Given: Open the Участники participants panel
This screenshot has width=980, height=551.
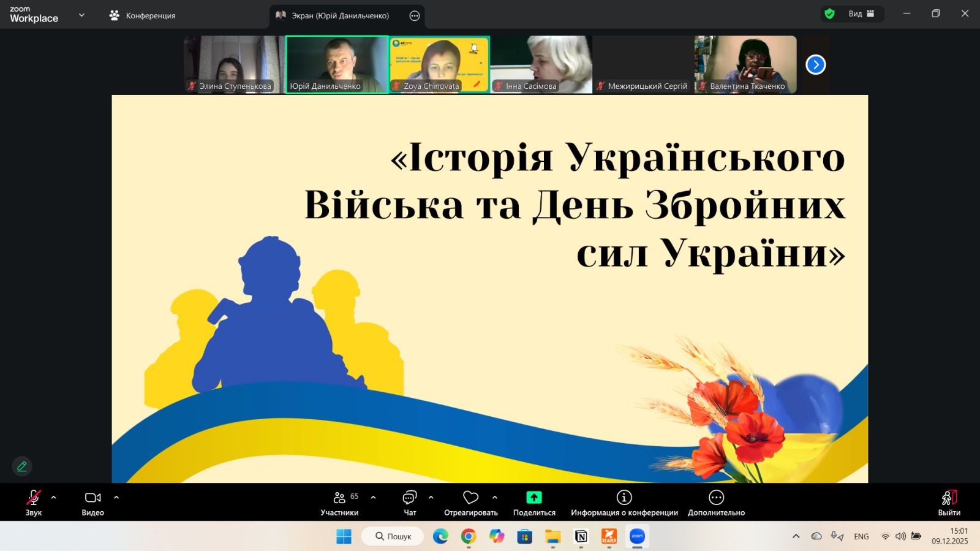Looking at the screenshot, I should tap(339, 503).
